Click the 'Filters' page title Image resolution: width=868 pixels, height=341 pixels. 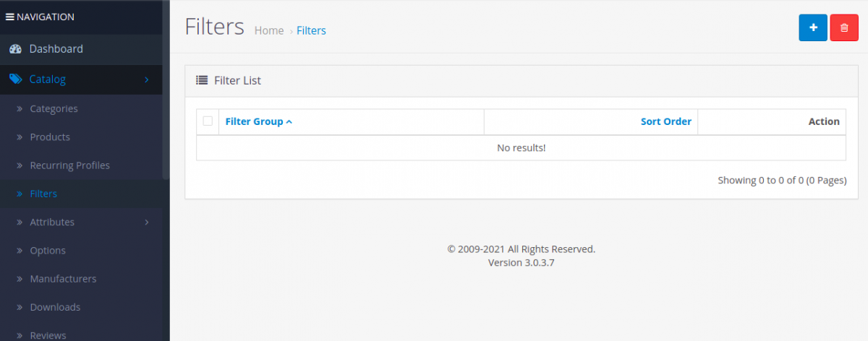(x=214, y=27)
